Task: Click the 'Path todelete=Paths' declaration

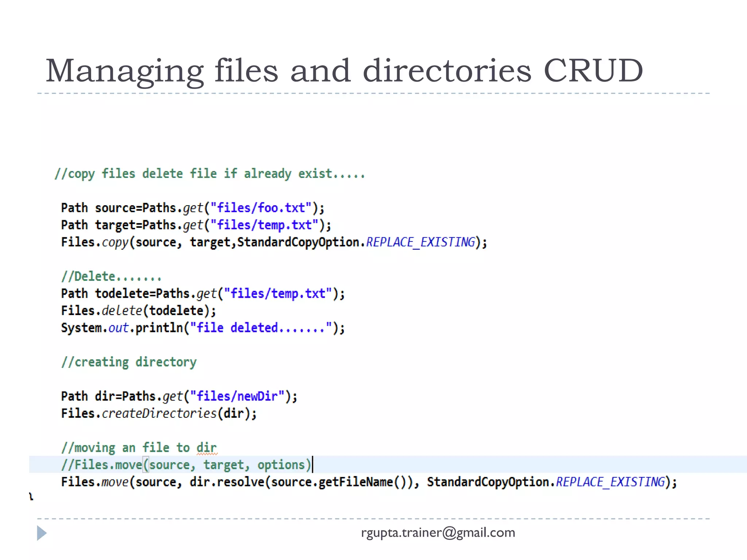Action: coord(125,293)
